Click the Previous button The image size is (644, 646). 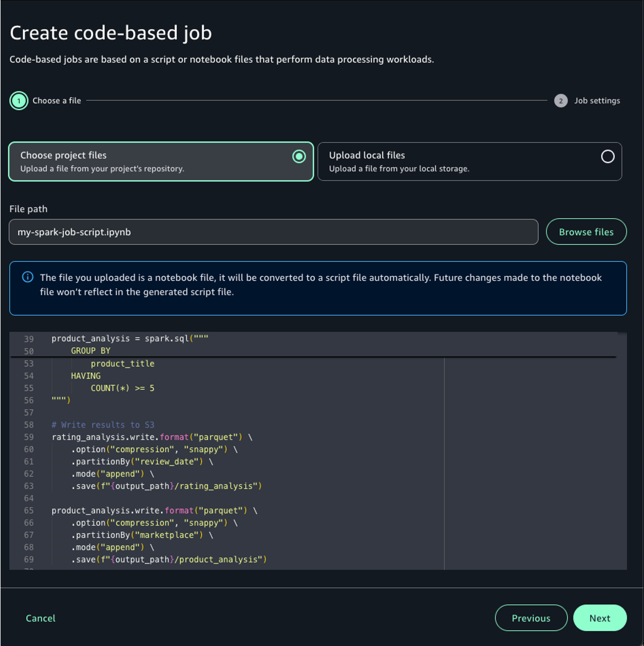(x=531, y=618)
